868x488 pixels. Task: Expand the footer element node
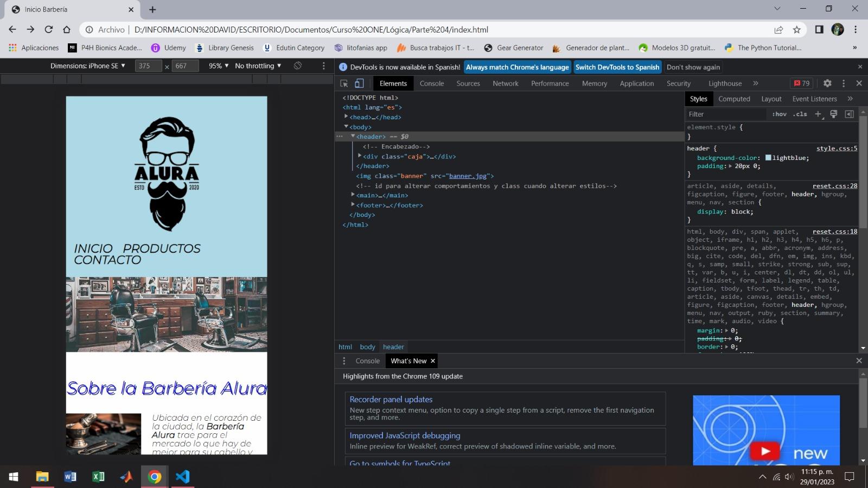pyautogui.click(x=353, y=204)
